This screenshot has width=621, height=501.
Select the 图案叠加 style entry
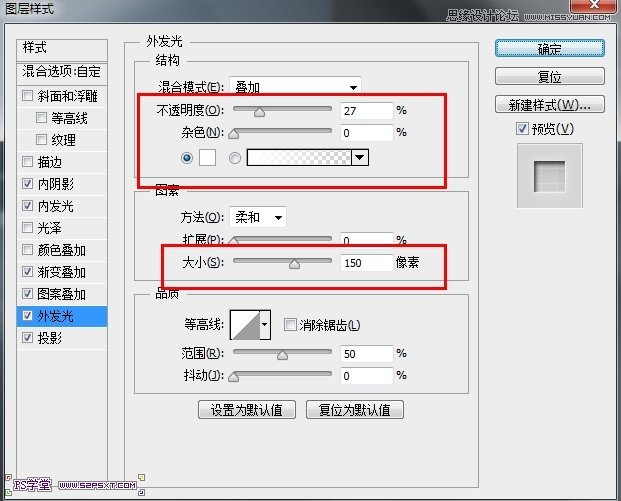[x=62, y=294]
